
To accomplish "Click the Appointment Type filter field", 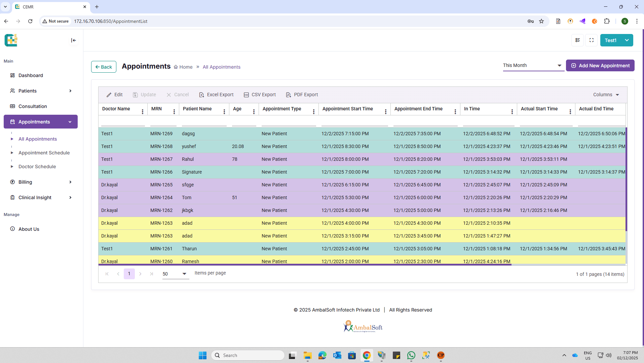I will [289, 121].
